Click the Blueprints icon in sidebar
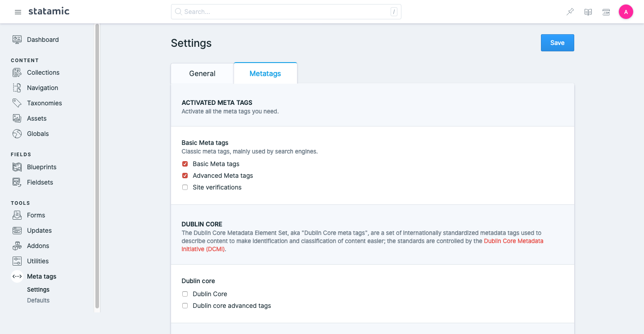 pyautogui.click(x=17, y=167)
